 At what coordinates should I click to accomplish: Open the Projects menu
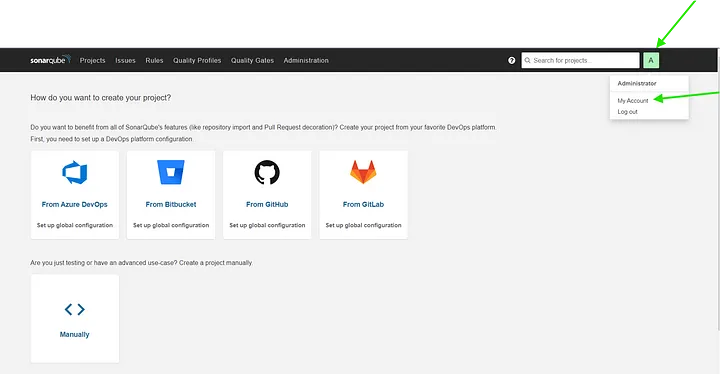(92, 60)
